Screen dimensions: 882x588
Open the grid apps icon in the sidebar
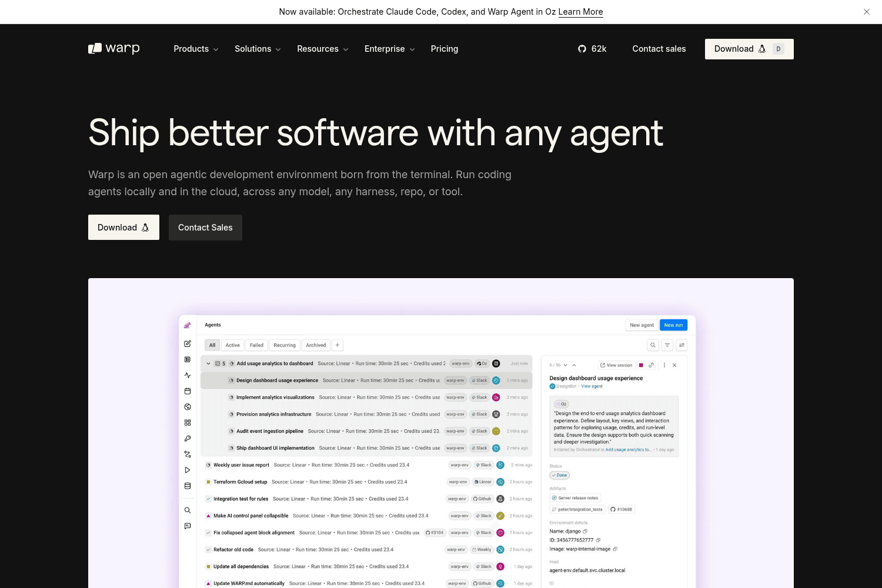click(x=188, y=423)
